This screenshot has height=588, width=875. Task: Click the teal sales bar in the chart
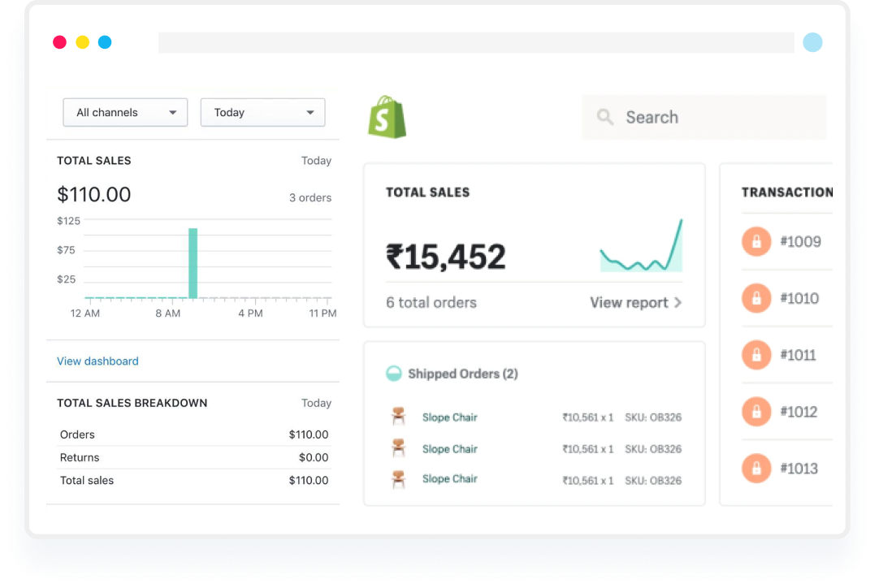pyautogui.click(x=193, y=263)
